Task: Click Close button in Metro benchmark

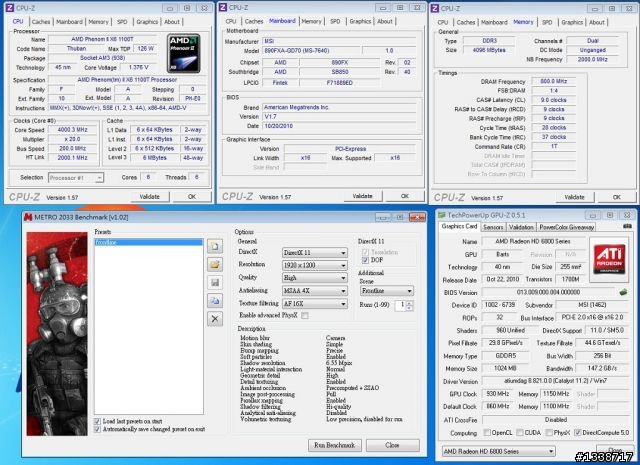Action: (x=392, y=445)
